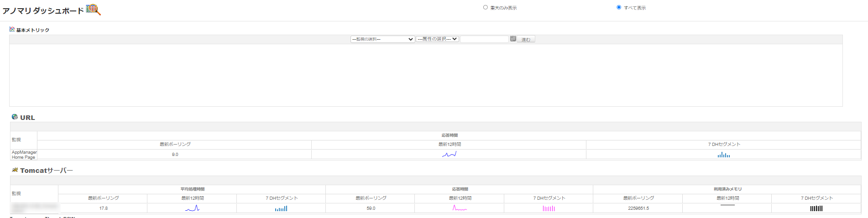Click the anomaly dashboard magnifier icon
The image size is (868, 218).
click(93, 10)
